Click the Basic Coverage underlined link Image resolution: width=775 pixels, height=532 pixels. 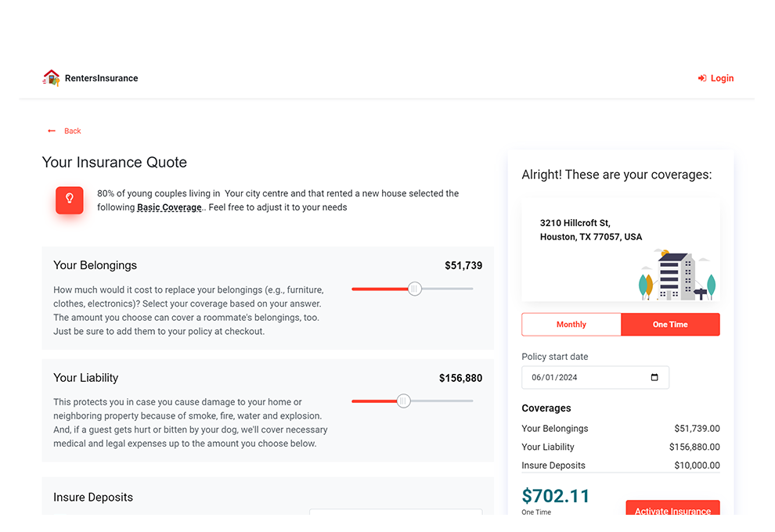pos(169,208)
